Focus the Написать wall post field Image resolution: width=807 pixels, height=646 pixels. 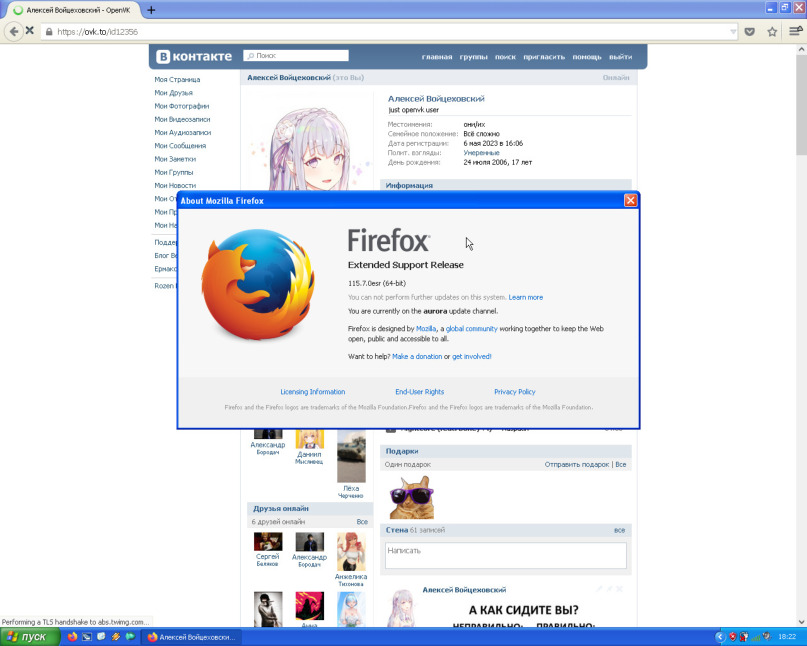point(505,555)
